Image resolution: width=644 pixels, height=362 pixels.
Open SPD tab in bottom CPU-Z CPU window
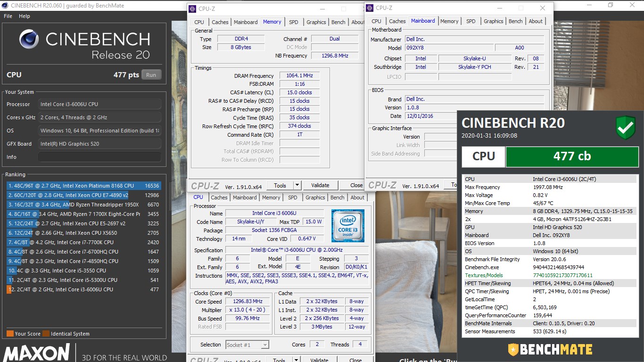click(x=292, y=197)
